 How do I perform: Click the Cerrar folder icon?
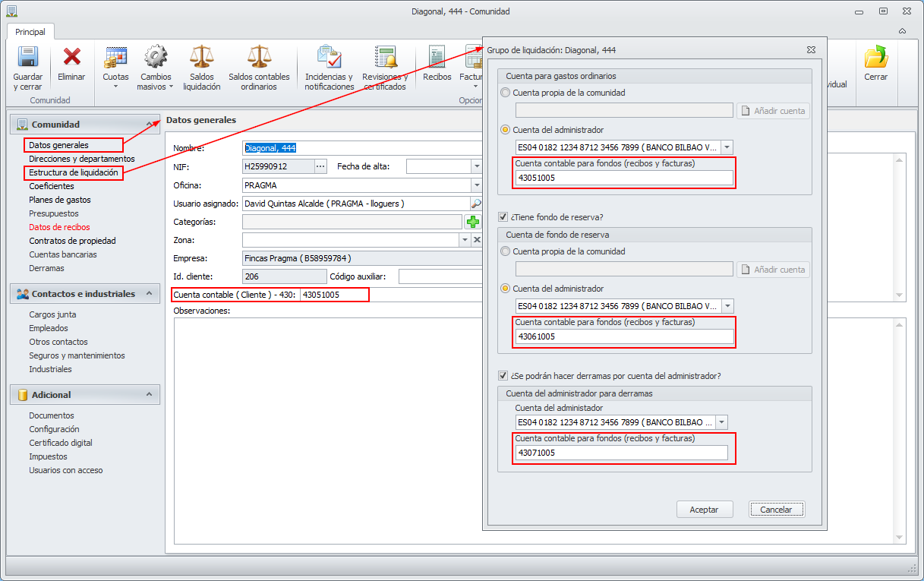[x=875, y=57]
